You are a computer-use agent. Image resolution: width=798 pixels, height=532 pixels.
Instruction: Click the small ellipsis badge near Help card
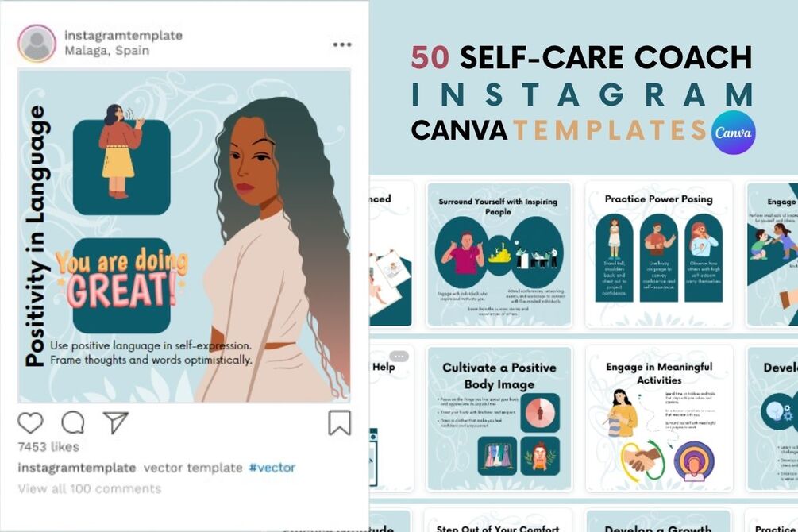pyautogui.click(x=399, y=356)
